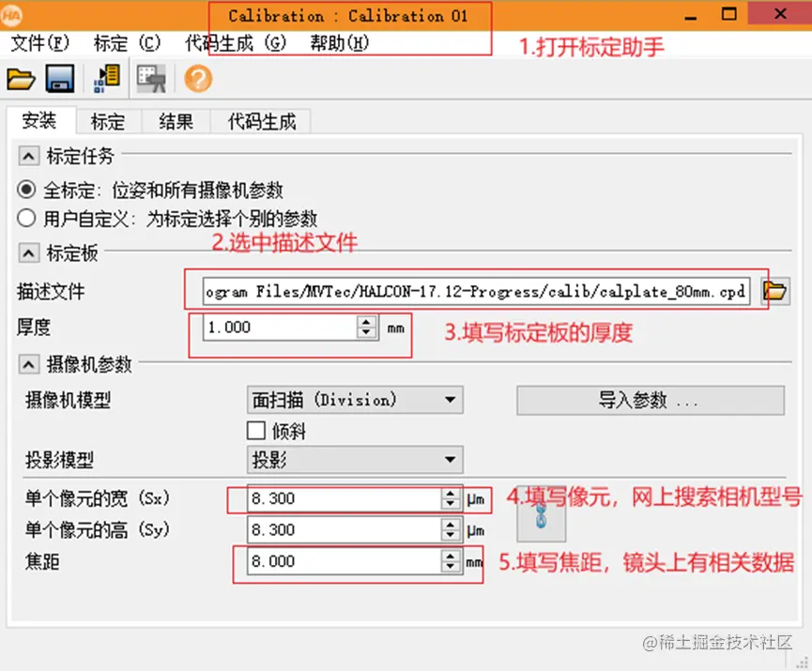Open 摄像机模型 camera model dropdown
This screenshot has width=812, height=671.
355,400
